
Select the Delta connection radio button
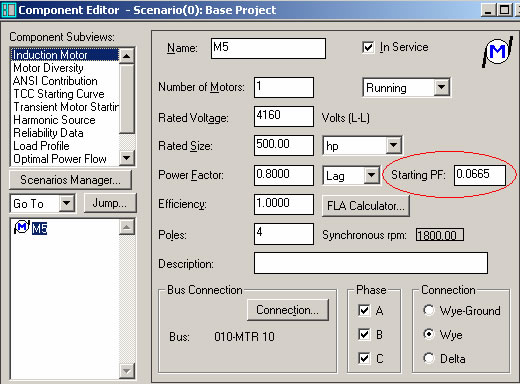point(429,358)
